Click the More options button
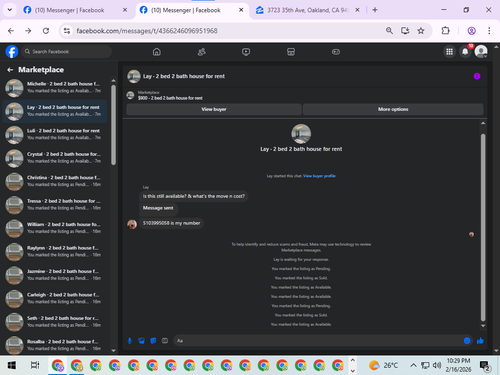500x375 pixels. coord(393,109)
